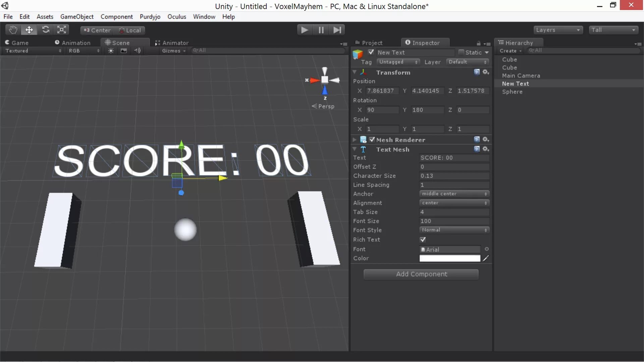Pick color with the eyedropper icon
644x362 pixels.
tap(486, 258)
